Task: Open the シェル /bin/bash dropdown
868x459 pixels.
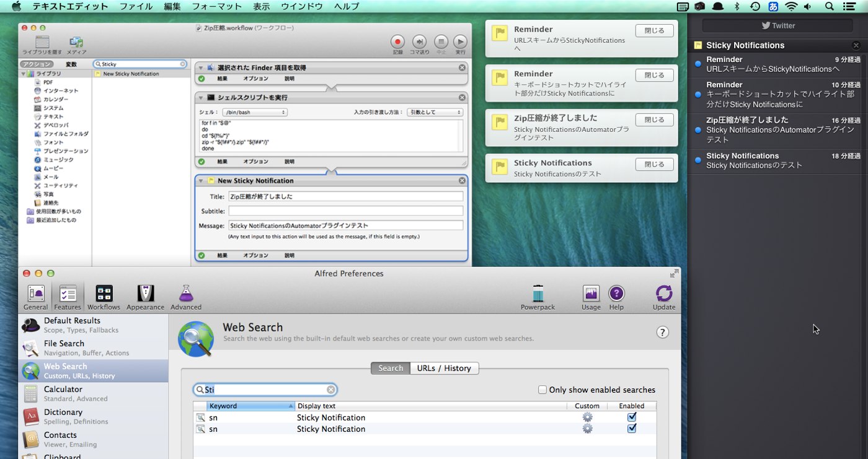Action: pyautogui.click(x=255, y=112)
